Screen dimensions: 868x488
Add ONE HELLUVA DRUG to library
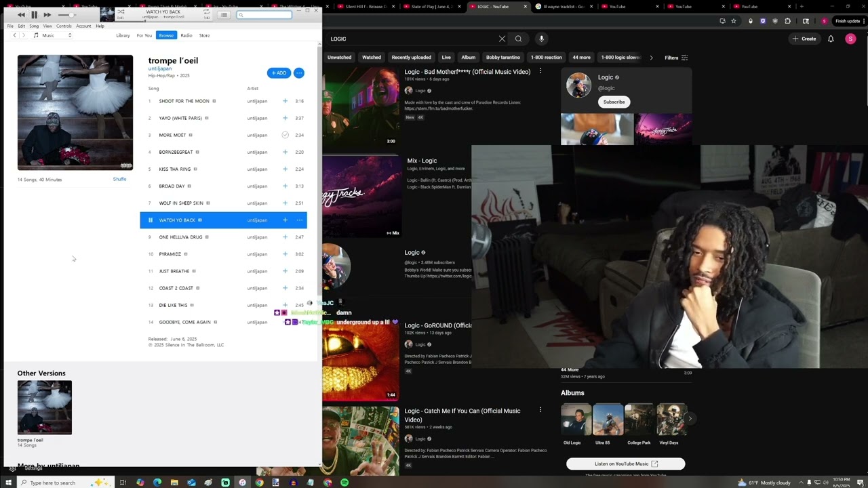pyautogui.click(x=285, y=237)
